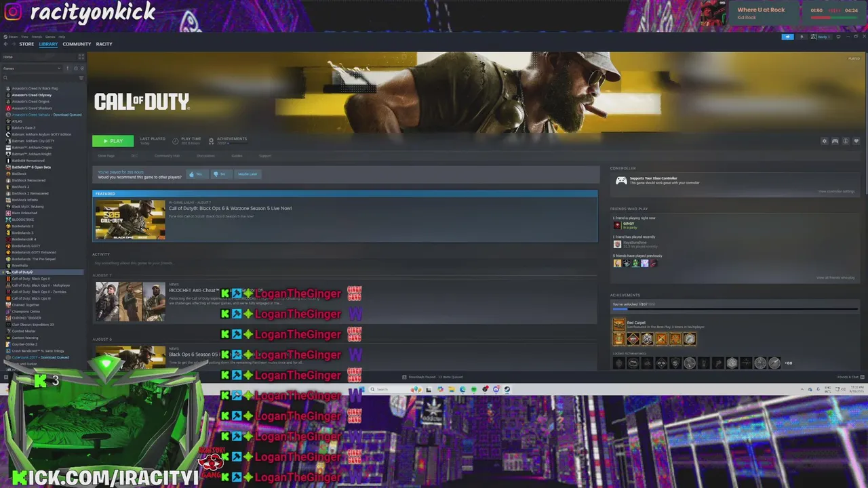Open the Steam menu
The height and width of the screenshot is (488, 868).
pyautogui.click(x=12, y=37)
